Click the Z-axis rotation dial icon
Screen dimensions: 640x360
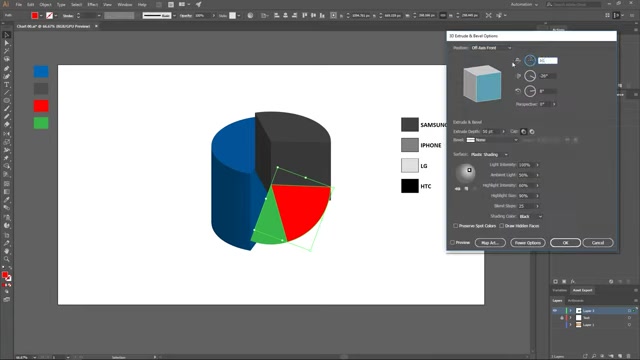pyautogui.click(x=530, y=91)
